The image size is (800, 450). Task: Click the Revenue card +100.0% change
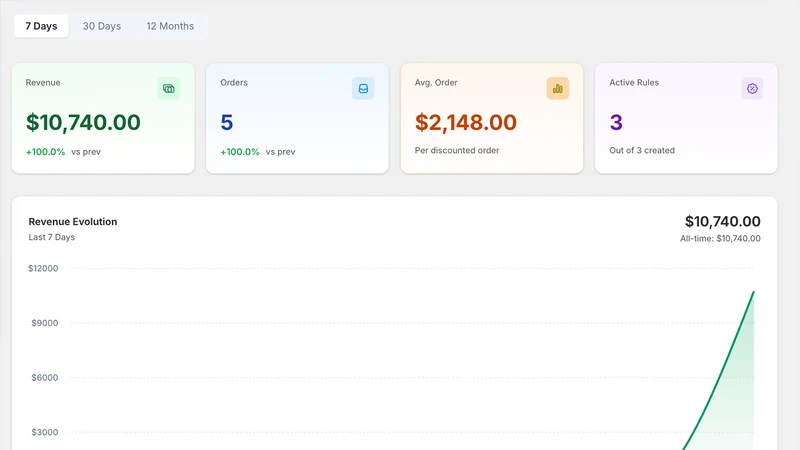(45, 152)
